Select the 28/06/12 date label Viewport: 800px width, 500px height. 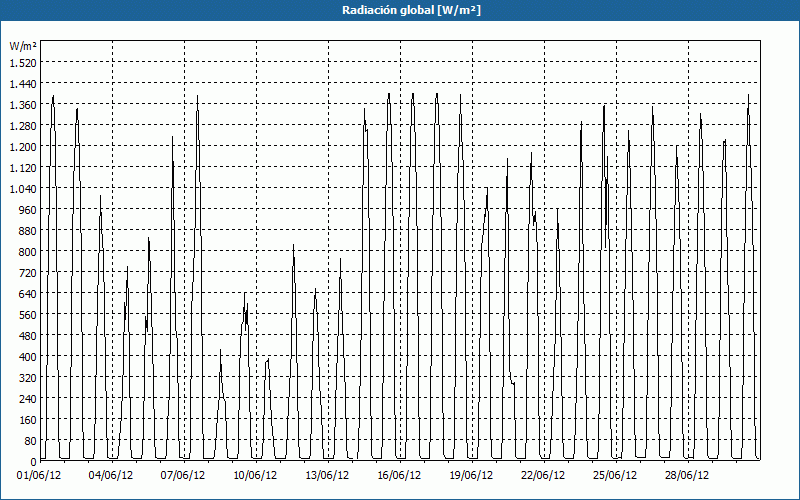tap(687, 475)
